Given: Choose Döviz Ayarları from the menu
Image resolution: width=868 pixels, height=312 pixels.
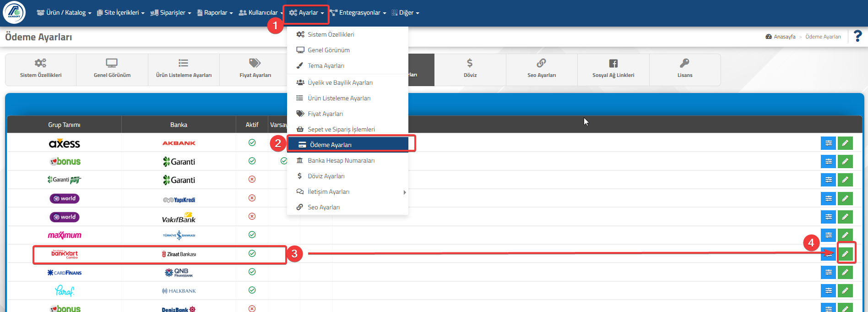Looking at the screenshot, I should coord(347,176).
